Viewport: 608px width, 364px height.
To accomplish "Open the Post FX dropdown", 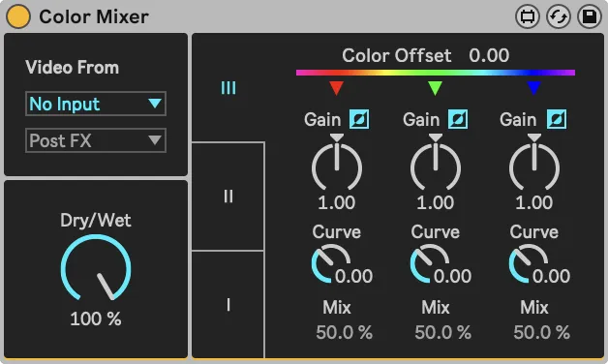I will tap(96, 140).
